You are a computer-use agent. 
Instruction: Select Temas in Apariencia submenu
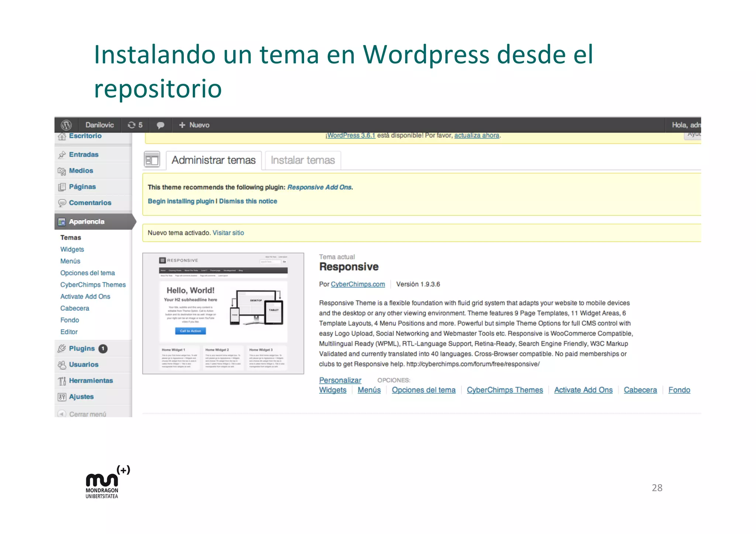[x=71, y=238]
